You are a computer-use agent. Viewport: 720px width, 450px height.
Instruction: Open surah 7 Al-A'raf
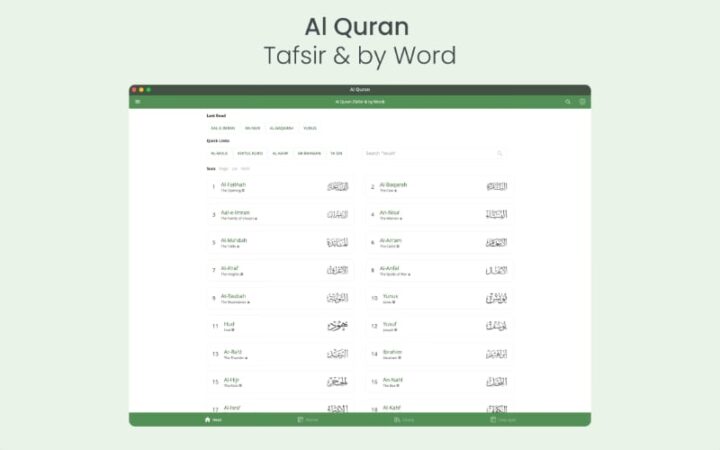pos(280,270)
